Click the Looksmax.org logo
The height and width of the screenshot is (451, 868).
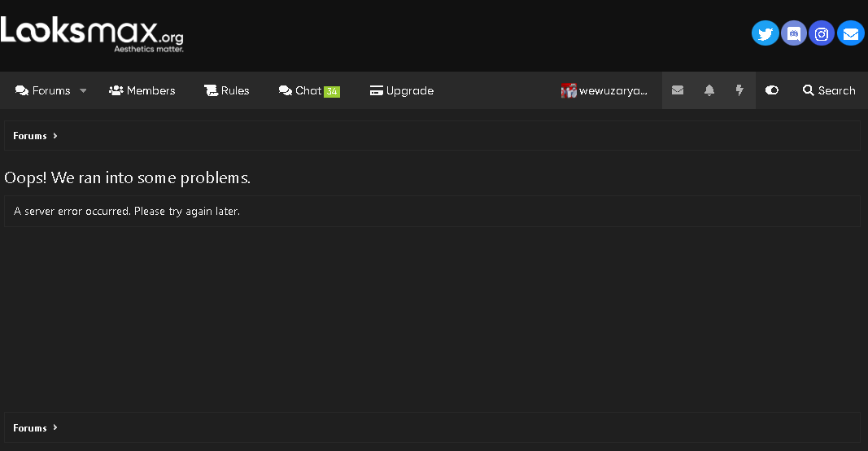pyautogui.click(x=92, y=34)
